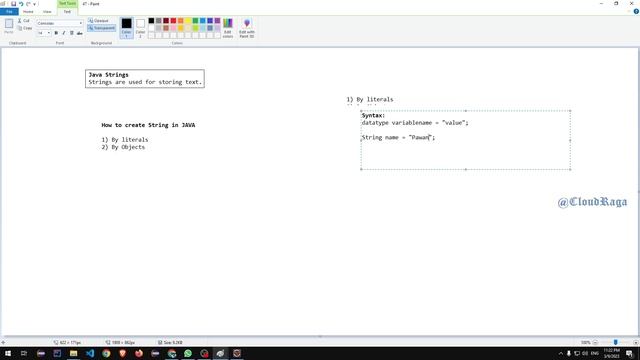This screenshot has width=640, height=360.
Task: Click the '2) By Objects' line
Action: tap(123, 147)
